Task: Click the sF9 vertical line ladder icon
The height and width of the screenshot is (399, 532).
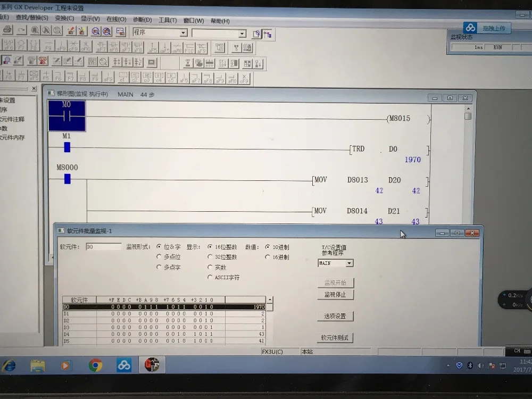Action: 62,46
